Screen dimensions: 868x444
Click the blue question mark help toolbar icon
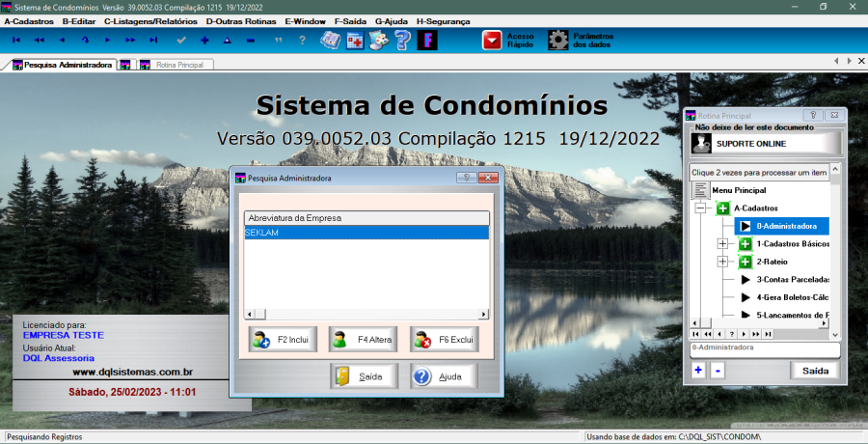pyautogui.click(x=403, y=41)
